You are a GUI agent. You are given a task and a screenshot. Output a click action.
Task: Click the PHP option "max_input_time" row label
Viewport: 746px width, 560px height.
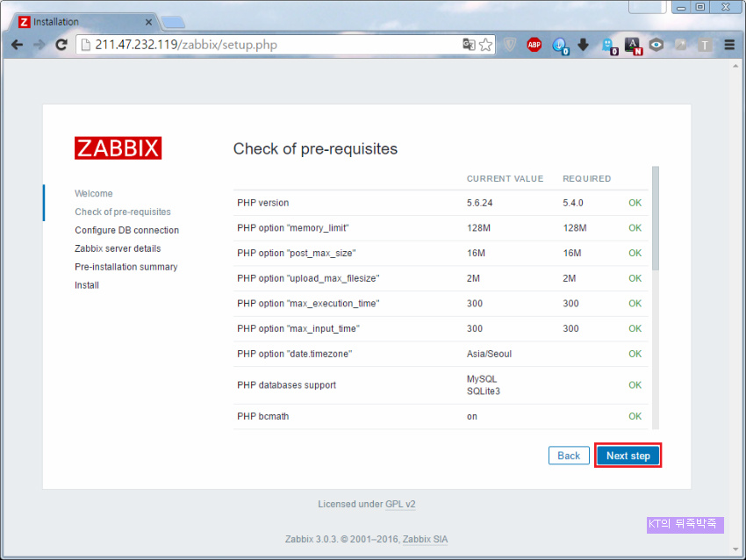coord(298,329)
